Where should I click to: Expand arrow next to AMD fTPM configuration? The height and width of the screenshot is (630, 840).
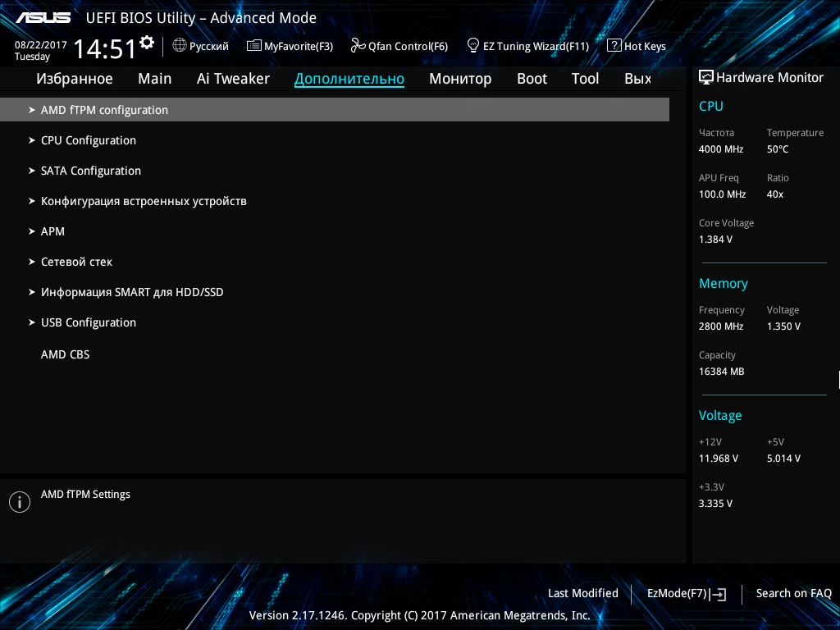[32, 110]
